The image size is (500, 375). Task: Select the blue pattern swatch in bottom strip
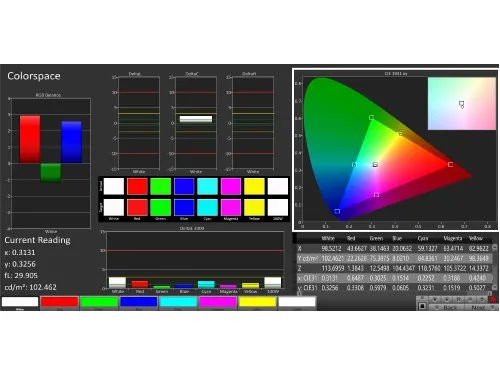coord(139,302)
